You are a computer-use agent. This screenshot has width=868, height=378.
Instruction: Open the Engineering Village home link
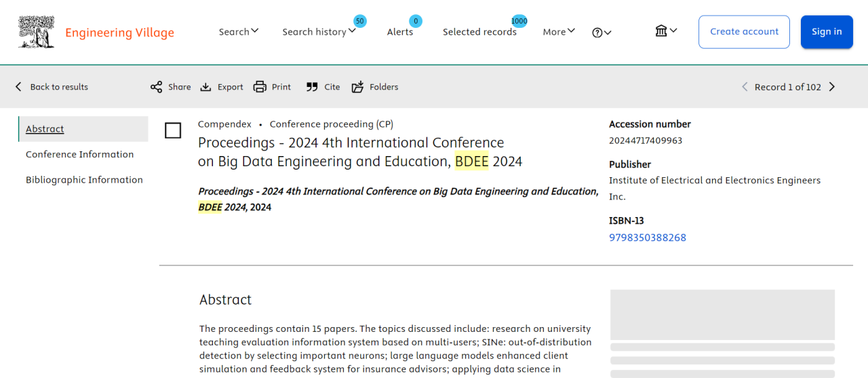(x=119, y=33)
